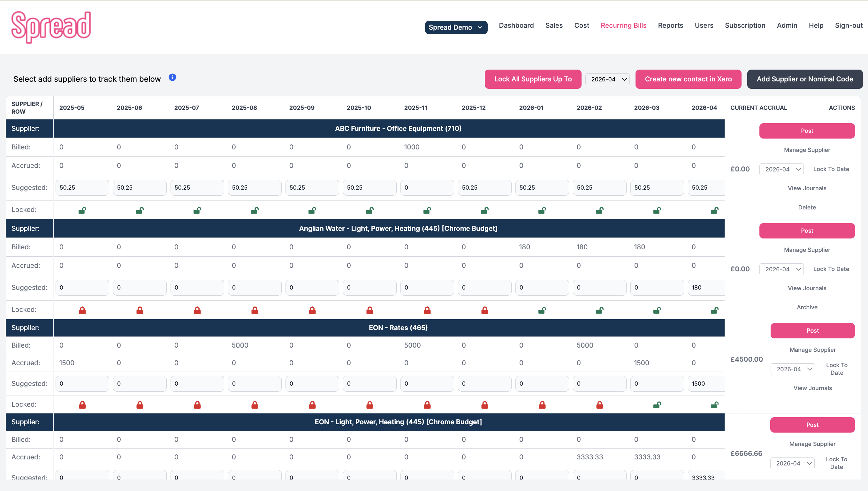Open the Lock To Date dropdown for EON Rates
This screenshot has width=868, height=491.
[793, 369]
